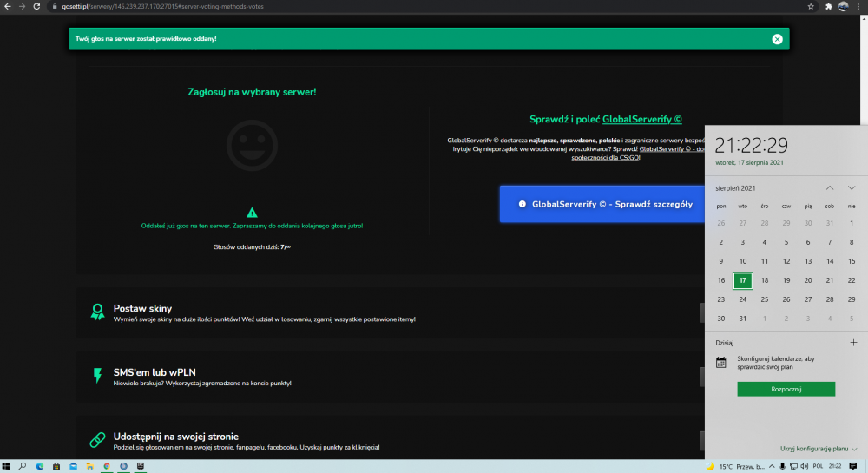This screenshot has height=473, width=868.
Task: Switch input language via POL indicator
Action: point(819,466)
